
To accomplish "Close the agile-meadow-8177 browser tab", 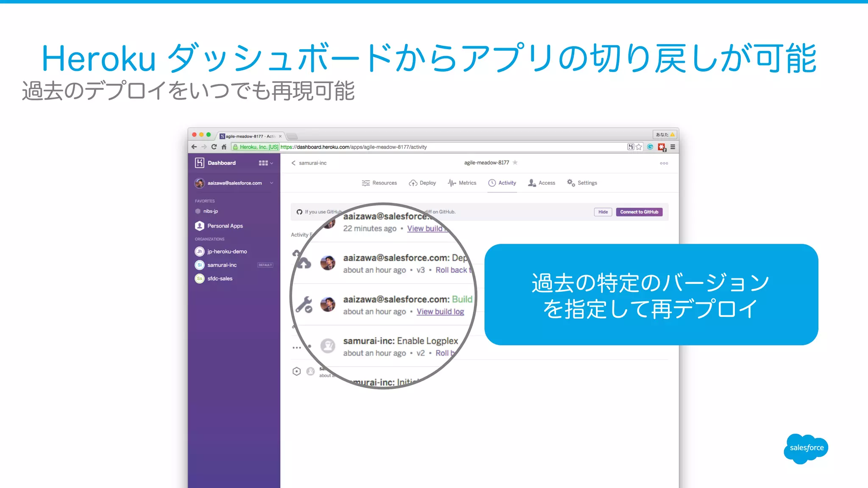I will 280,136.
